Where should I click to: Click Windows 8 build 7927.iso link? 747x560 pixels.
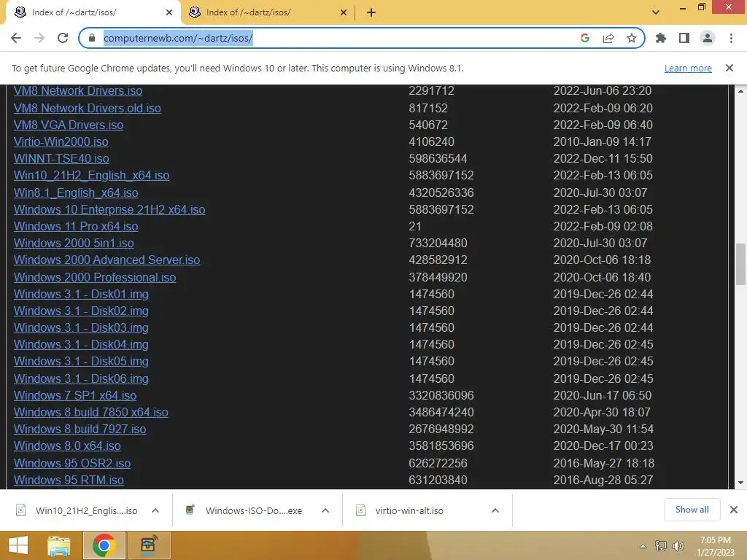click(x=80, y=429)
